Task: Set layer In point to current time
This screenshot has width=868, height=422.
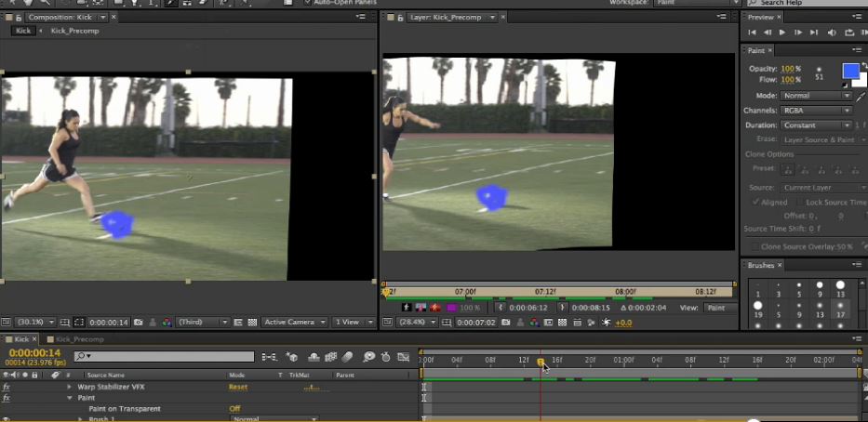Action: 501,308
